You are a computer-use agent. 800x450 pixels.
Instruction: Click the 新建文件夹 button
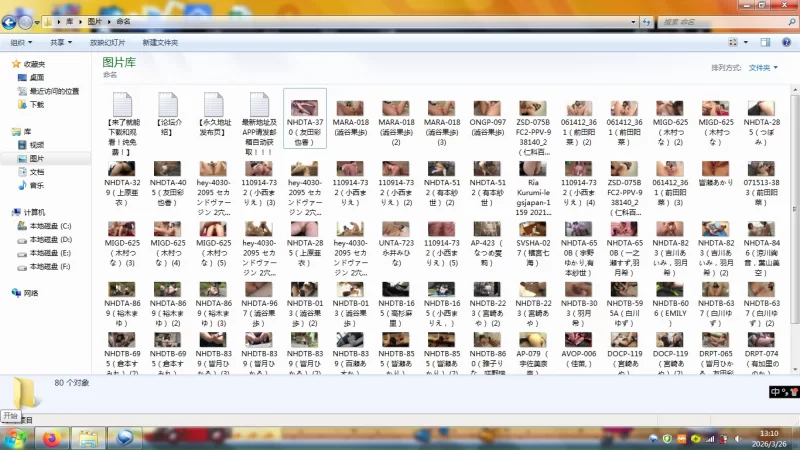coord(160,43)
